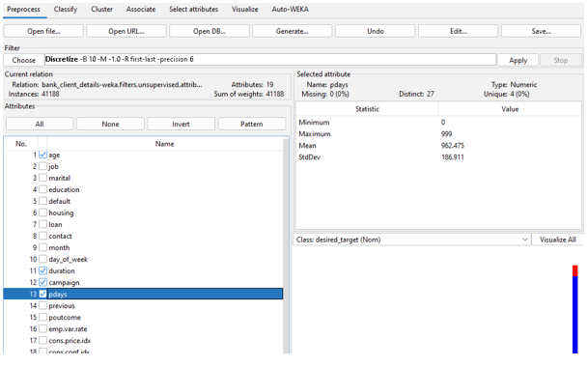588x367 pixels.
Task: Check the housing attribute checkbox
Action: [42, 212]
